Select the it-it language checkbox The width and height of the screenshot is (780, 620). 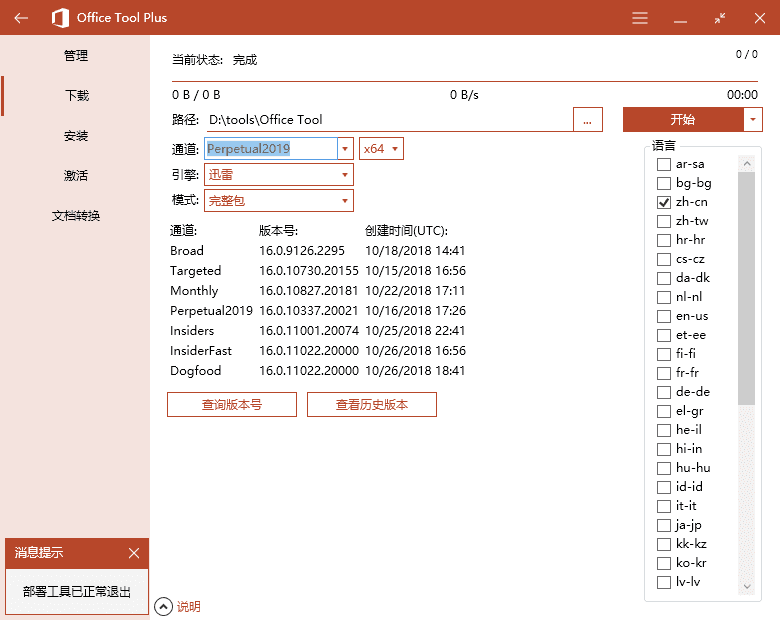click(664, 507)
